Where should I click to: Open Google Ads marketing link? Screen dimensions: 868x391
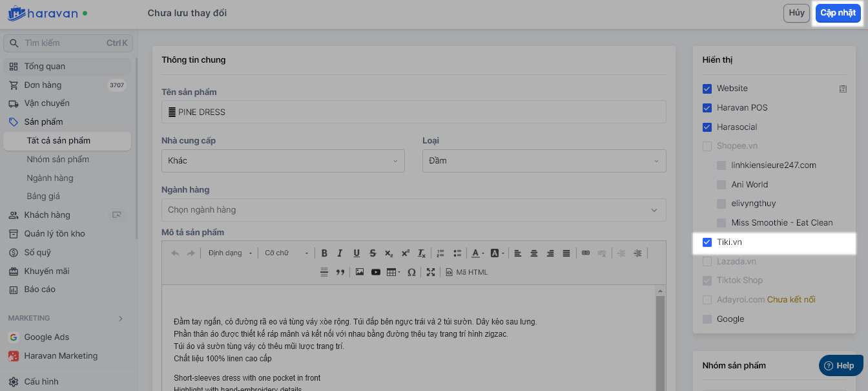point(46,337)
